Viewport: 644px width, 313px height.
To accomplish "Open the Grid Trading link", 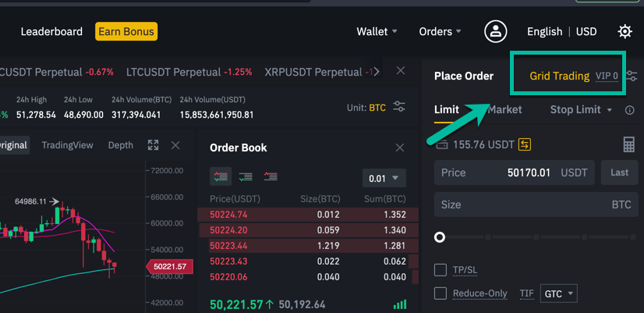I will click(559, 76).
